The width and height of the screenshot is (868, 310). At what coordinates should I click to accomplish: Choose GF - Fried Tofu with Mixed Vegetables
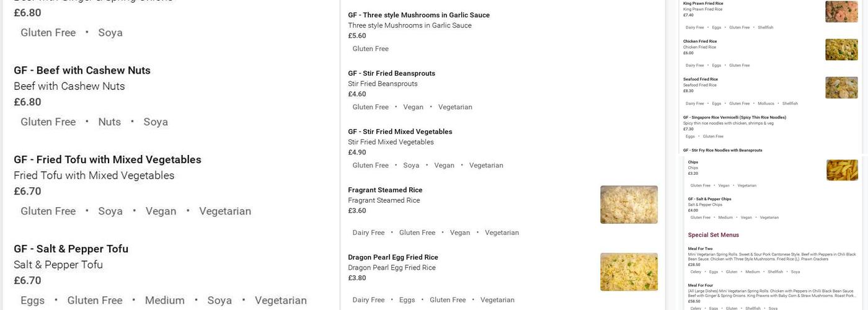[x=107, y=159]
